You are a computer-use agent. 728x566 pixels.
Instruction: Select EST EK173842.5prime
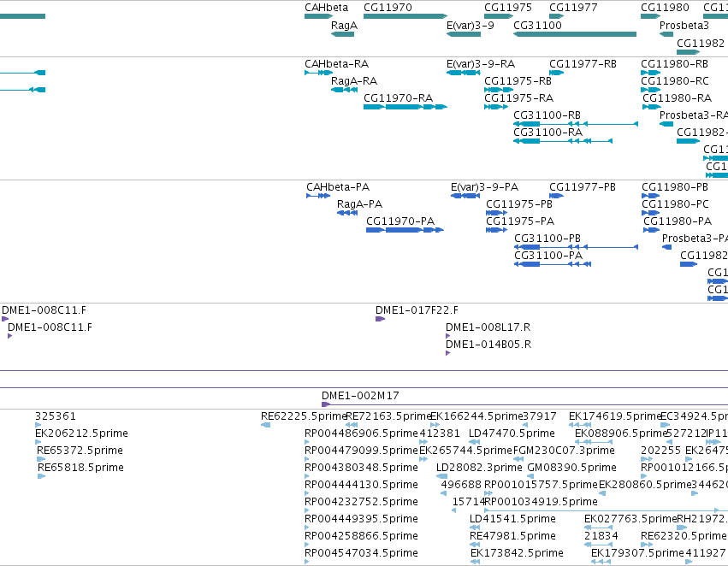pyautogui.click(x=475, y=562)
